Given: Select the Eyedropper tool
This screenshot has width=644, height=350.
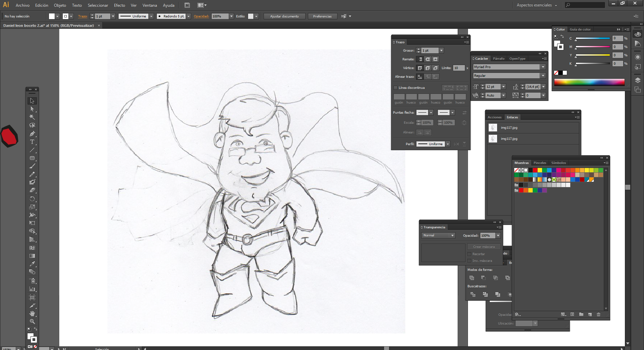Looking at the screenshot, I should [x=32, y=264].
